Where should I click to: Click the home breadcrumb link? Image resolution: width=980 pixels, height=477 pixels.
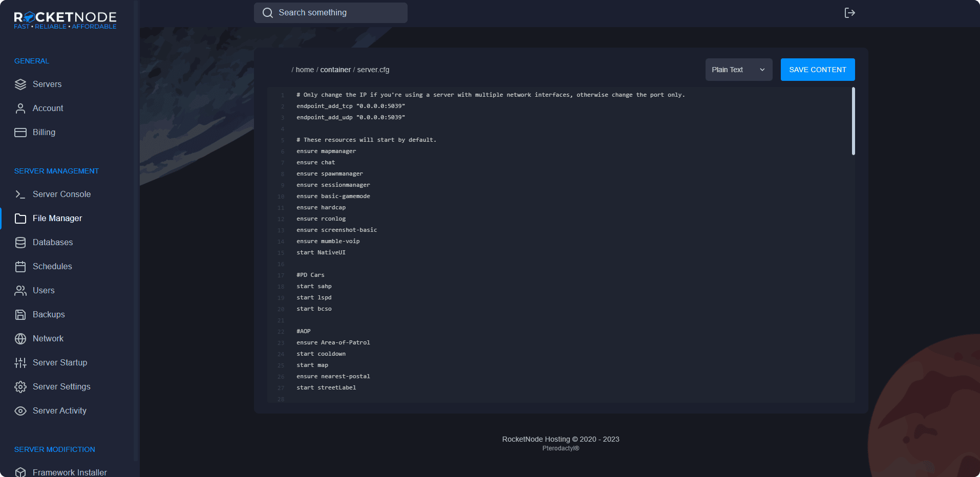click(305, 70)
